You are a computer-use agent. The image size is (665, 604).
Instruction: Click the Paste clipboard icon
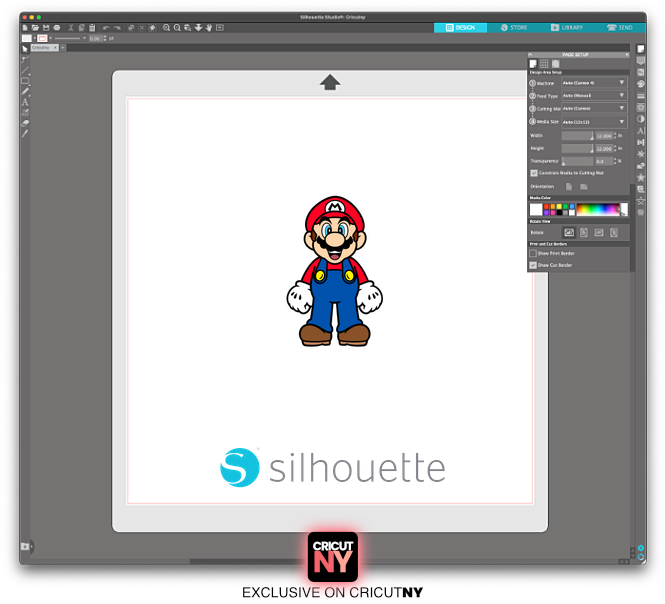[92, 28]
